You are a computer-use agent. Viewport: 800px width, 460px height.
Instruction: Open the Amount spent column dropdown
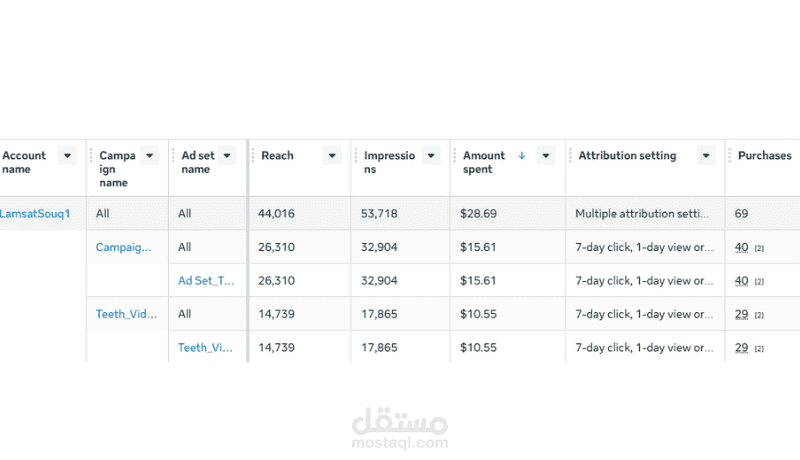click(x=545, y=155)
